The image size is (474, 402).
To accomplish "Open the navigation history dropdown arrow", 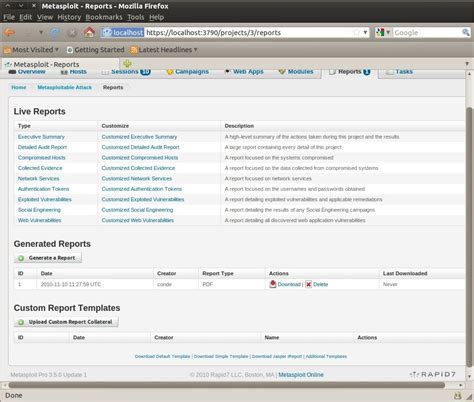I will tap(41, 33).
